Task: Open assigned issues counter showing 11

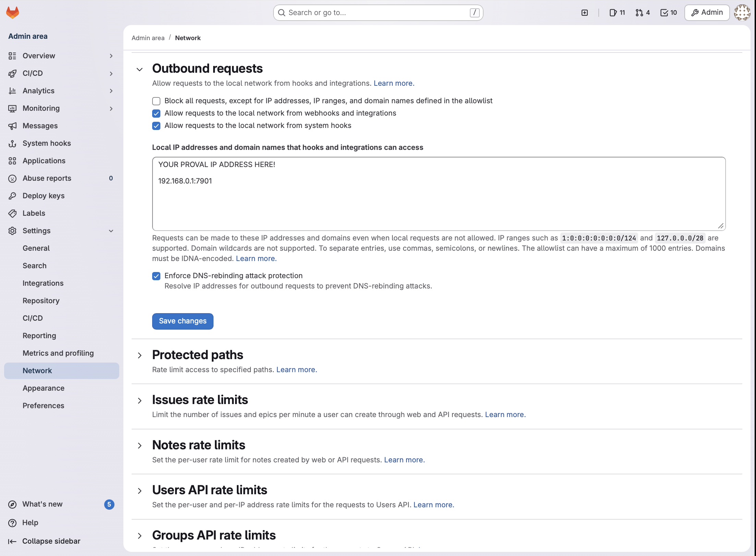Action: coord(617,13)
